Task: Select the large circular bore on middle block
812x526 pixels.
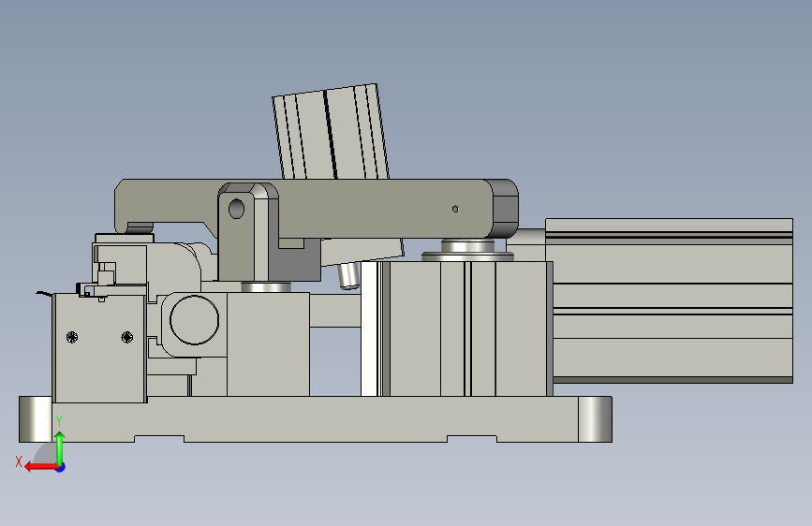Action: (194, 320)
